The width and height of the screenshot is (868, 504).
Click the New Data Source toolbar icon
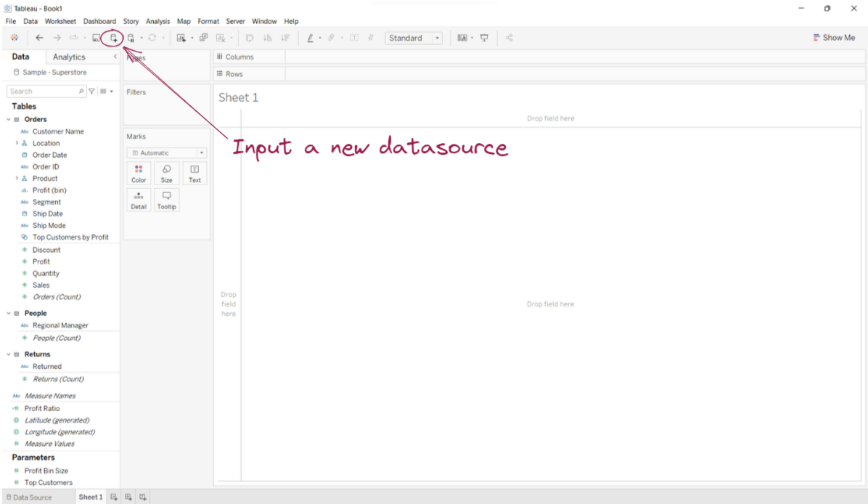[x=112, y=38]
